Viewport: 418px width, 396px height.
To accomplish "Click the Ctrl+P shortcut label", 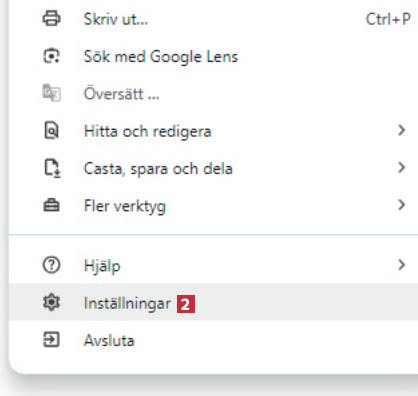I will pos(388,19).
